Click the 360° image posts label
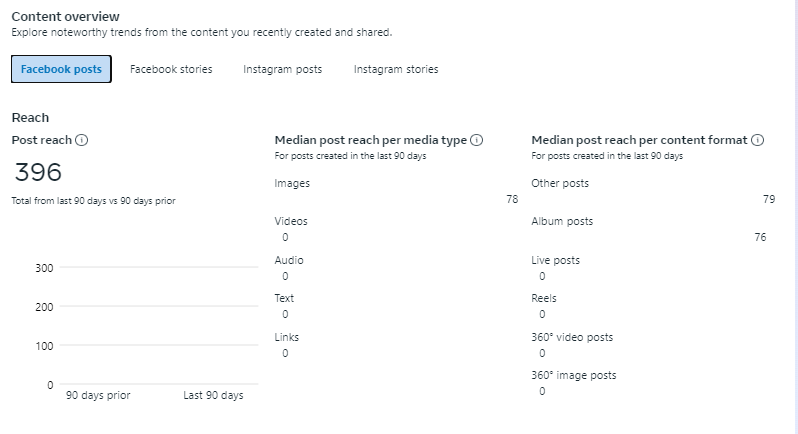The width and height of the screenshot is (798, 434). pos(573,375)
